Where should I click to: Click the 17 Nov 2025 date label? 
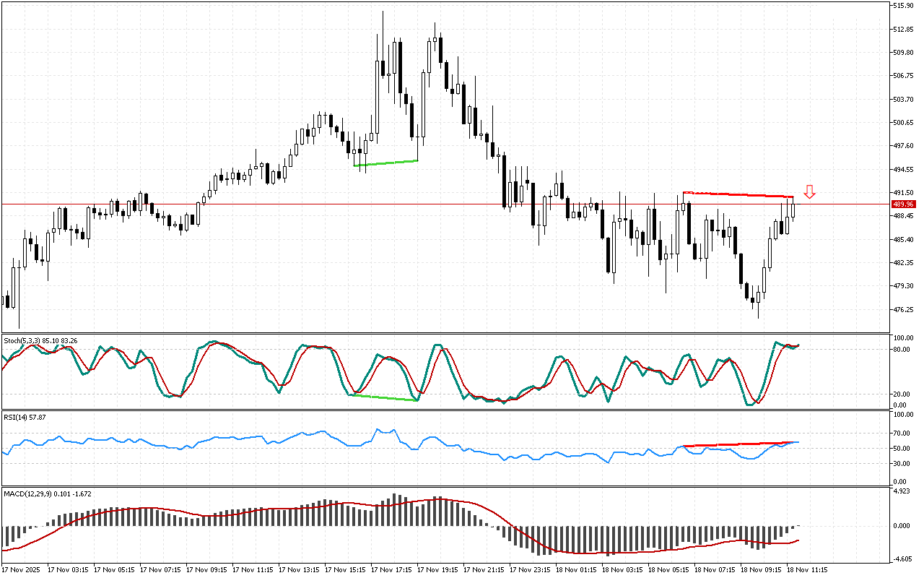[x=23, y=569]
